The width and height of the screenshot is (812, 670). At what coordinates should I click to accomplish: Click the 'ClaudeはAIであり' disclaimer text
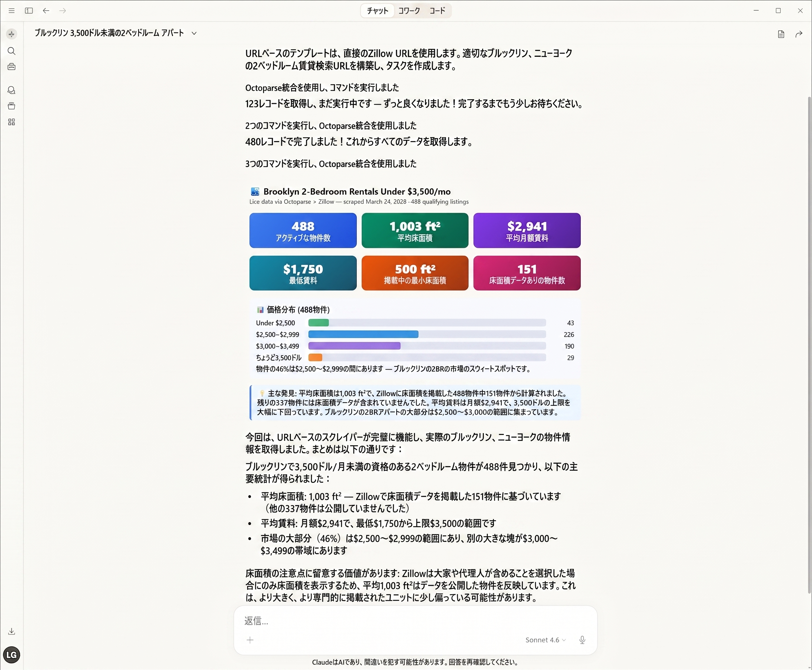coord(415,662)
